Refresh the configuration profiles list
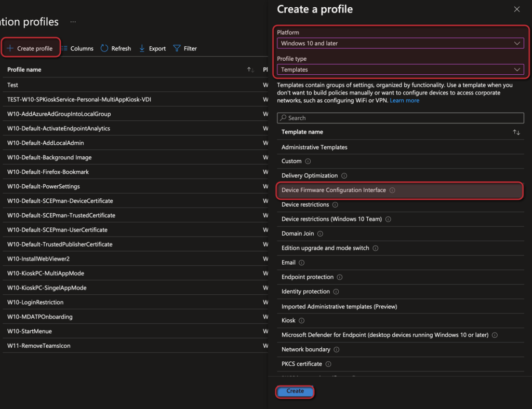The width and height of the screenshot is (532, 409). click(115, 48)
